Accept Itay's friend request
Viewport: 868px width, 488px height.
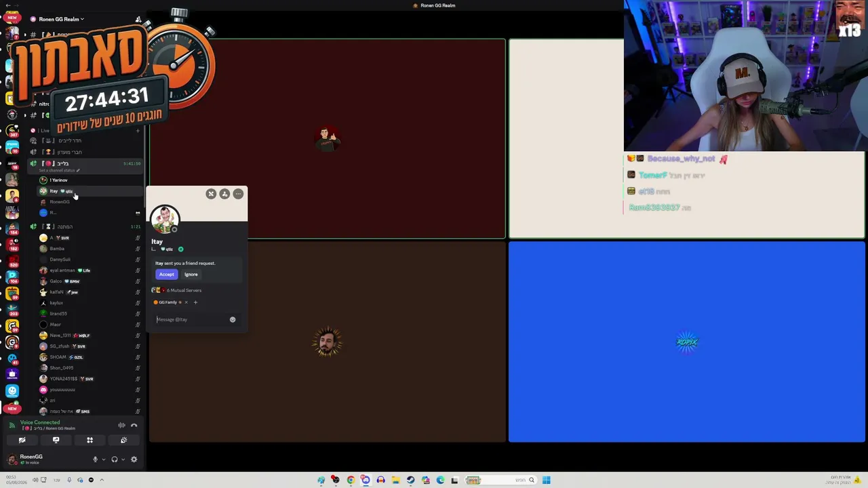pyautogui.click(x=166, y=274)
